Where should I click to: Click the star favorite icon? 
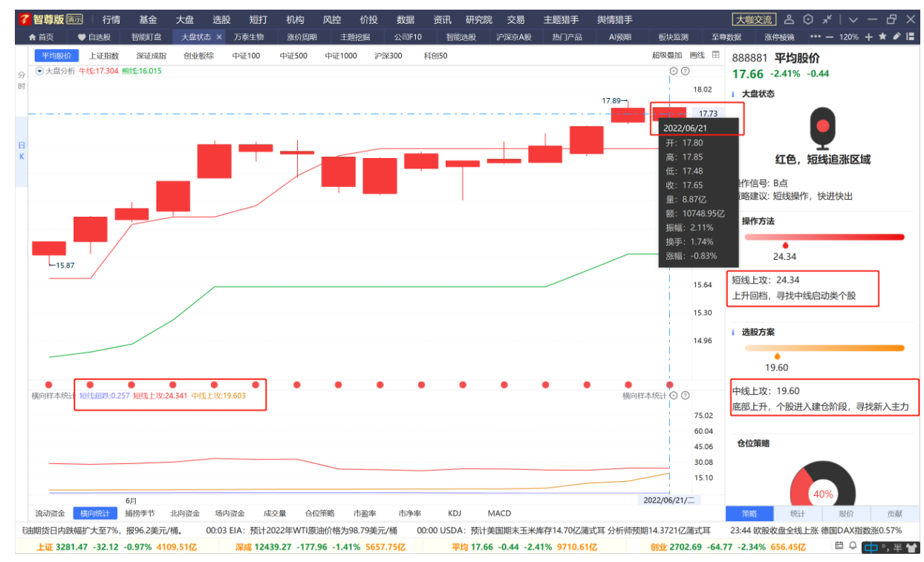(x=882, y=36)
